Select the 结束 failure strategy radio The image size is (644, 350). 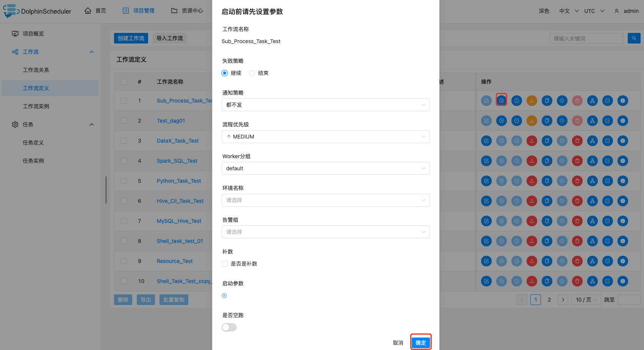click(252, 73)
